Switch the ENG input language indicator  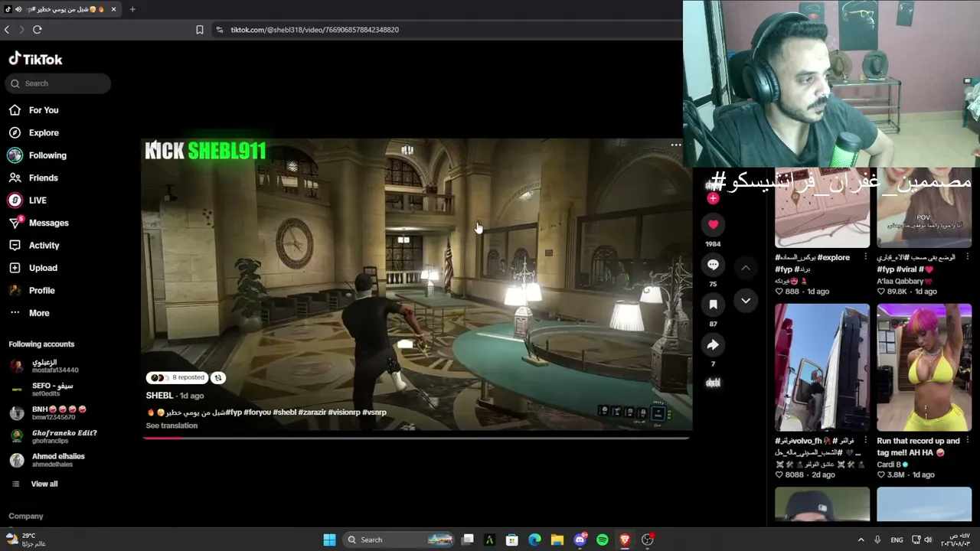pyautogui.click(x=897, y=540)
